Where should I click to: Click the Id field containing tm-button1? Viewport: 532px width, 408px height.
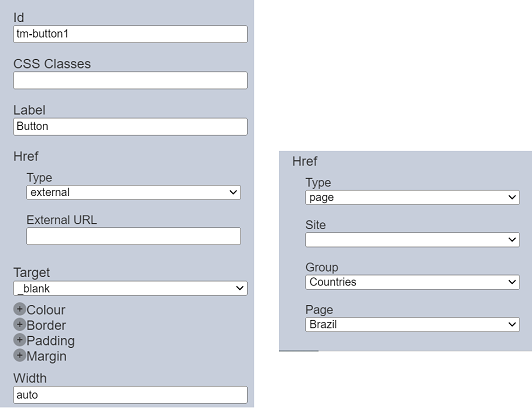click(x=130, y=34)
